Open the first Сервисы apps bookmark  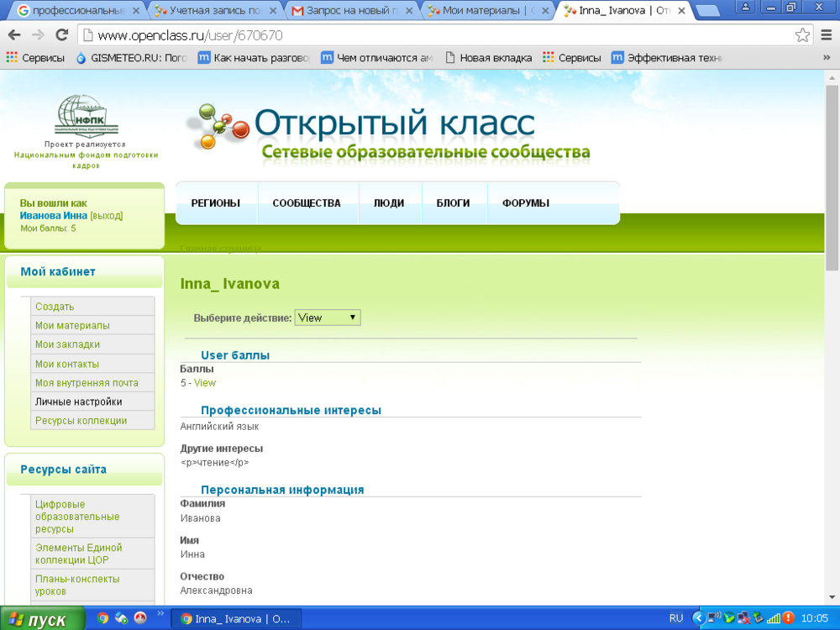[35, 58]
